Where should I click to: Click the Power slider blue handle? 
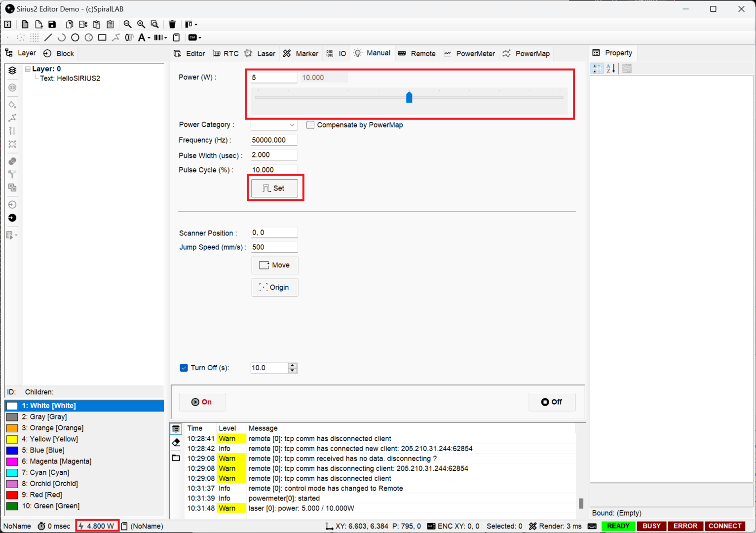point(409,97)
